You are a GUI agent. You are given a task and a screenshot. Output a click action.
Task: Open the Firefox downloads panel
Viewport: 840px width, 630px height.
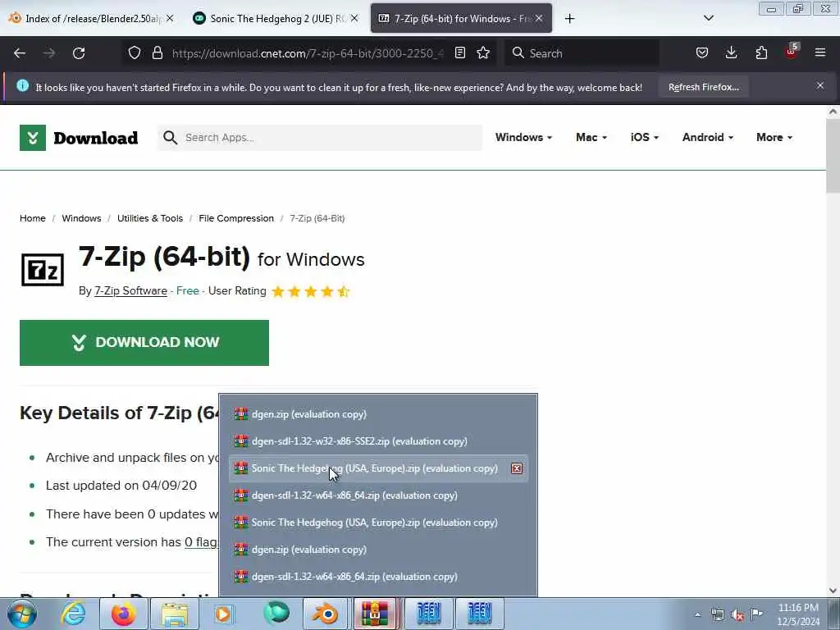[731, 52]
